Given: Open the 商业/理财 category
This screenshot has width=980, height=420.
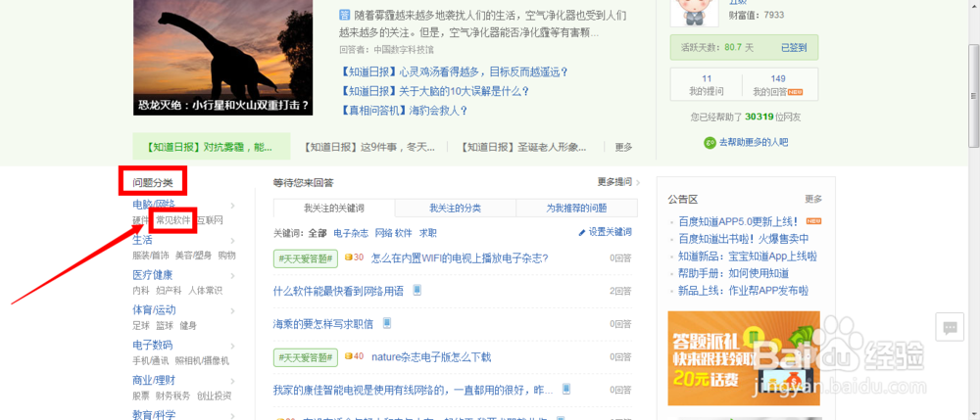Looking at the screenshot, I should tap(154, 381).
